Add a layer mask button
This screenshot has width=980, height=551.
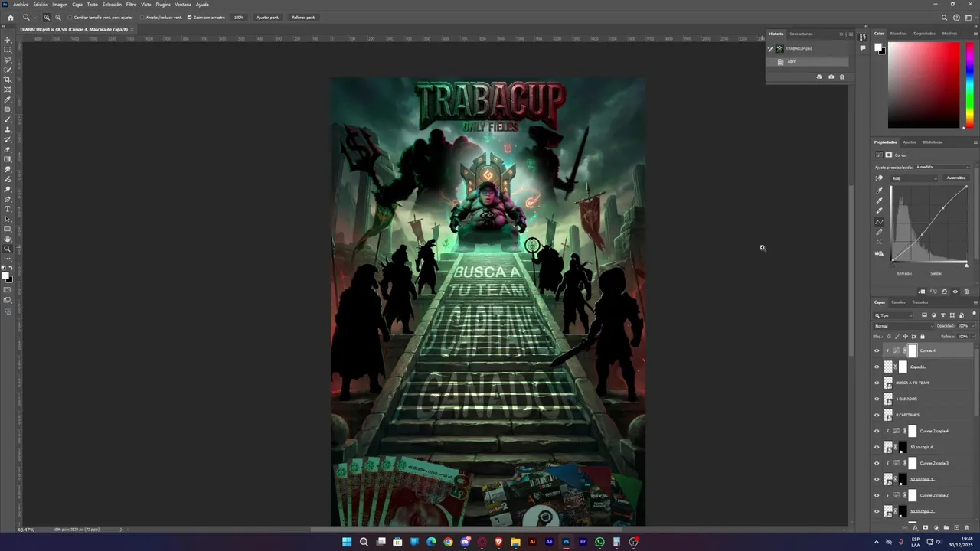[x=925, y=527]
